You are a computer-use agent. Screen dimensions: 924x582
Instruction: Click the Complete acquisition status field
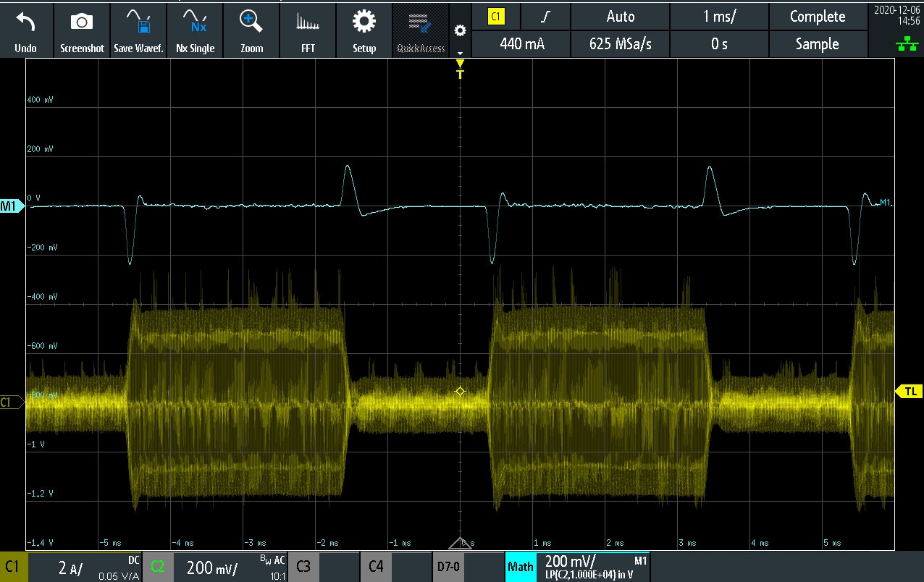[818, 17]
